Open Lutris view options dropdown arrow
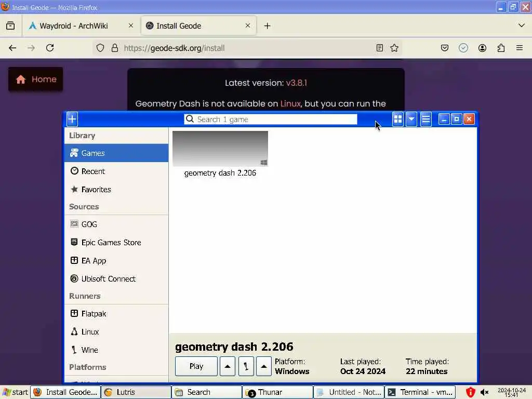Image resolution: width=532 pixels, height=399 pixels. (411, 119)
